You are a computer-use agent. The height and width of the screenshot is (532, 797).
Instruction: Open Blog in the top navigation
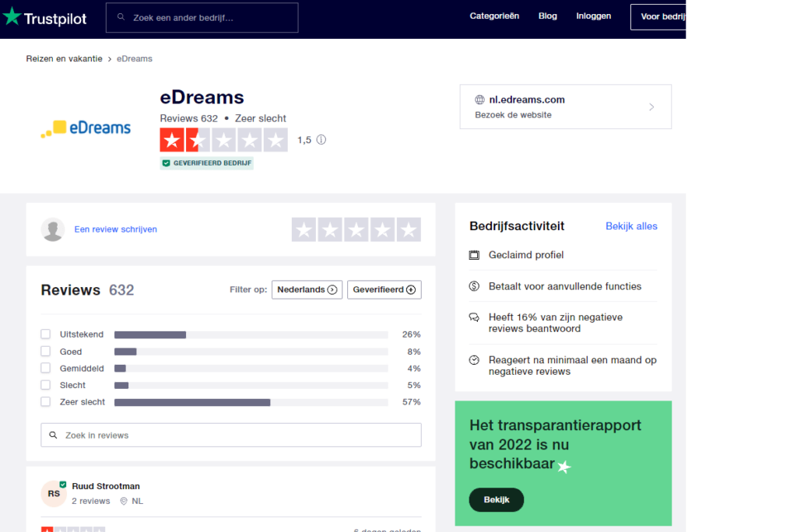click(547, 16)
